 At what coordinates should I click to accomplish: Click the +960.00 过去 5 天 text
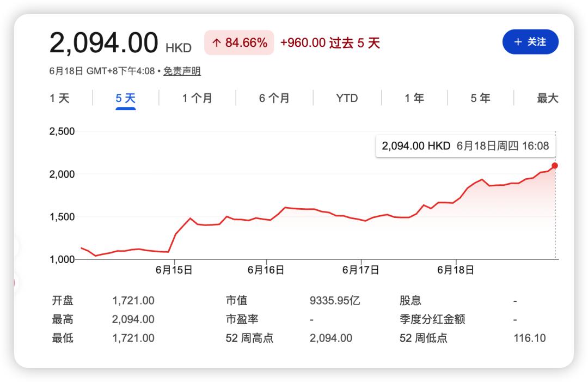[330, 43]
